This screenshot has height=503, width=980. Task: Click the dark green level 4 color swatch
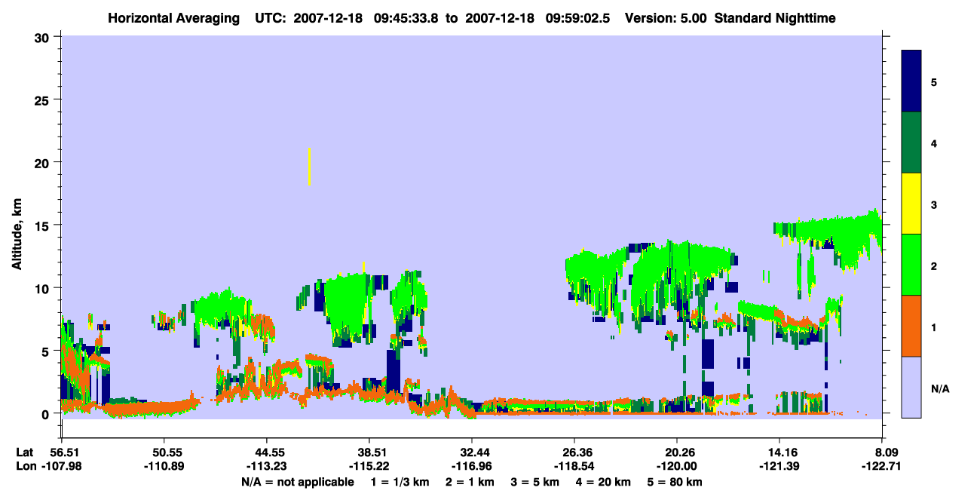(x=911, y=143)
